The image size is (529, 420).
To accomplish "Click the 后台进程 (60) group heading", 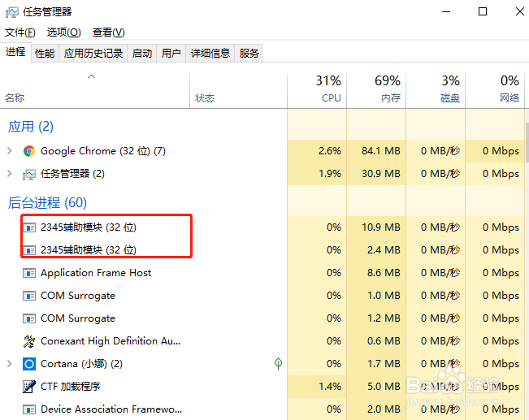I will tap(47, 203).
